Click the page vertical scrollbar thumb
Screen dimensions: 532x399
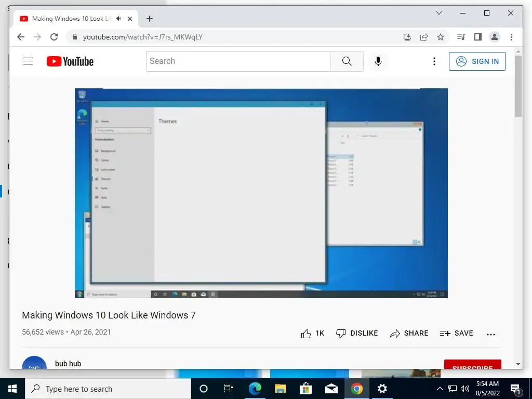[518, 86]
